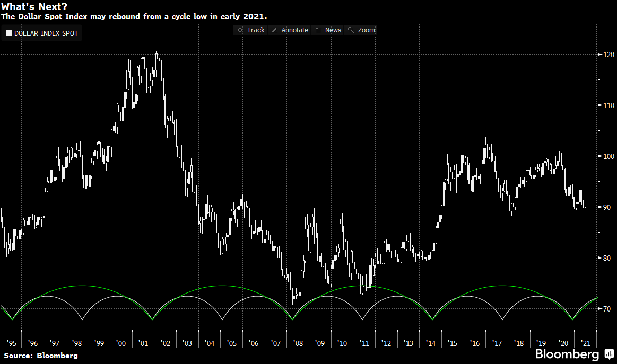Click the '09 x-axis year label

(x=320, y=343)
